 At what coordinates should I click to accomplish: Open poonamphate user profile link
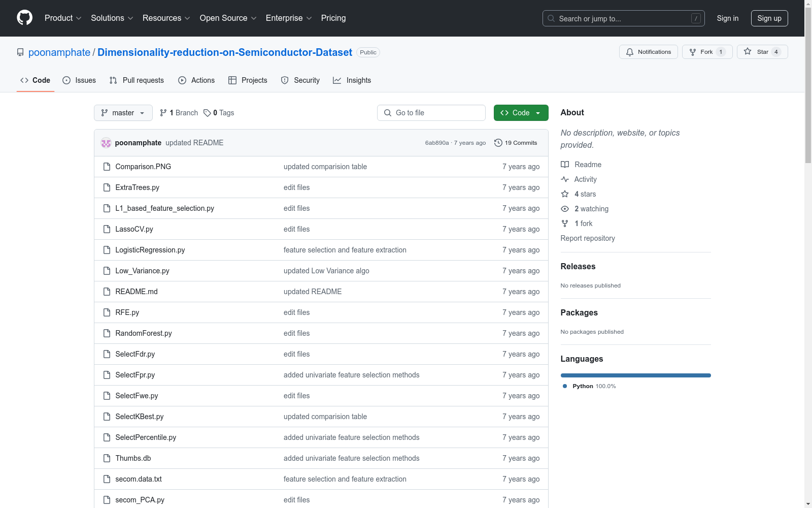[x=59, y=52]
